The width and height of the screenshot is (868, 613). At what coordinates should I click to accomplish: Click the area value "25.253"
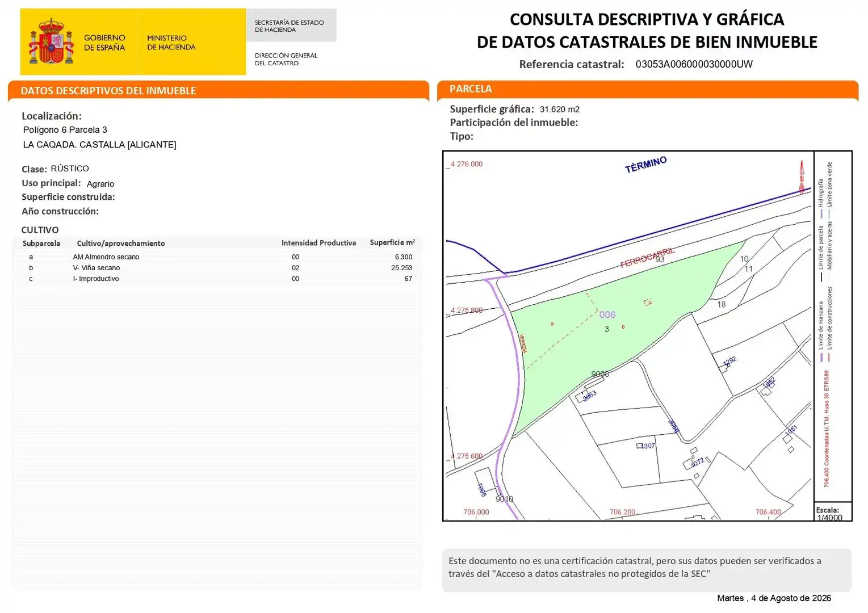pos(401,268)
